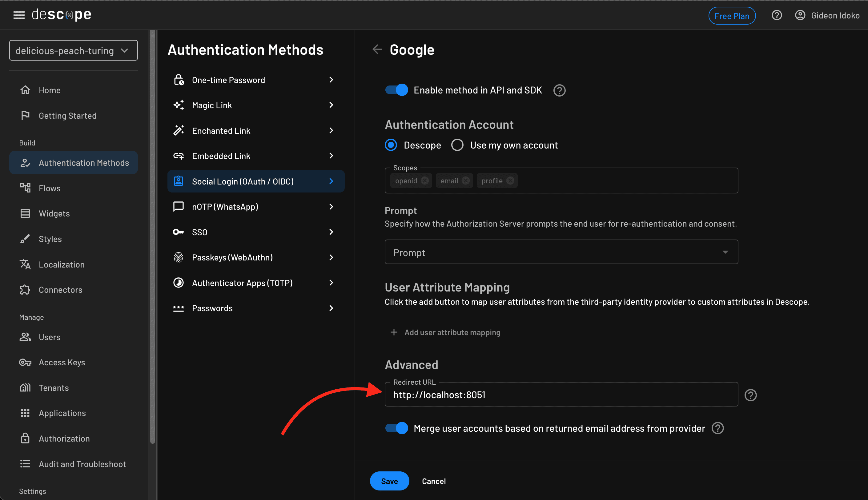Viewport: 868px width, 500px height.
Task: Open the user account avatar icon
Action: point(800,15)
